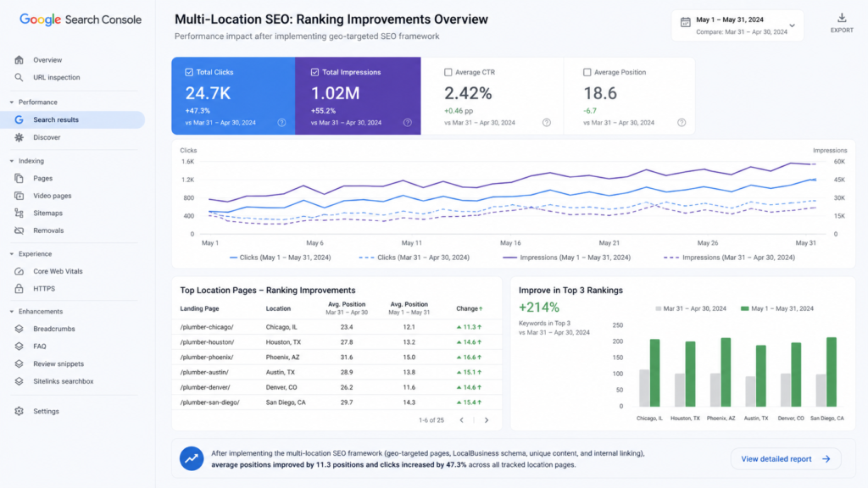Click the Core Web Vitals gauge icon
Screen dimensions: 868x488
(19, 271)
